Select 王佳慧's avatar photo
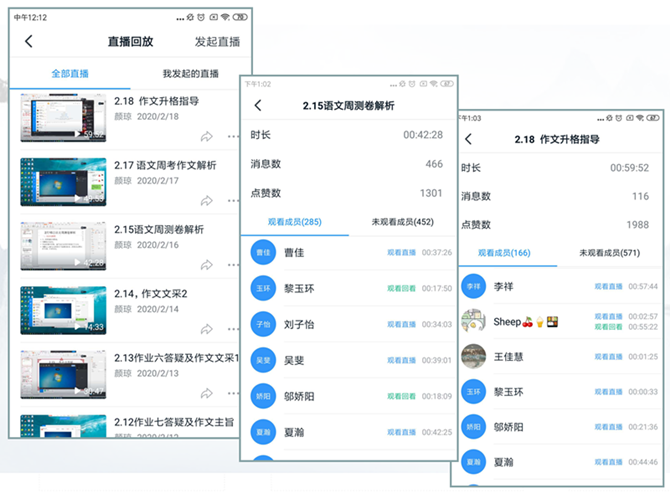The height and width of the screenshot is (493, 670). pos(474,356)
